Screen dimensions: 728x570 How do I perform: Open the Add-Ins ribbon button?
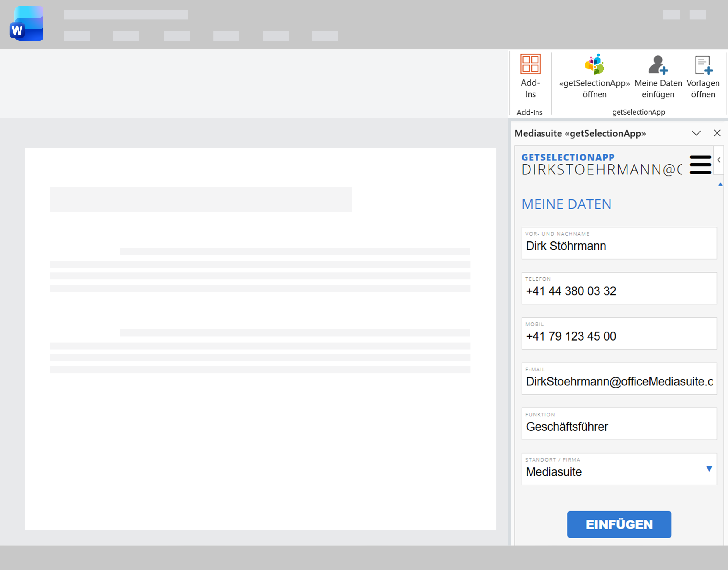point(530,76)
